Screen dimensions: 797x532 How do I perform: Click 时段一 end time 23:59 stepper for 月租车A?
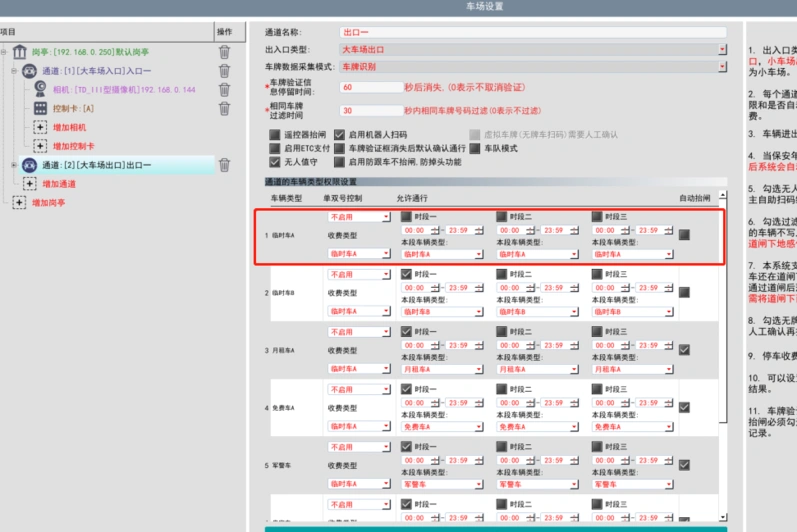(x=479, y=345)
